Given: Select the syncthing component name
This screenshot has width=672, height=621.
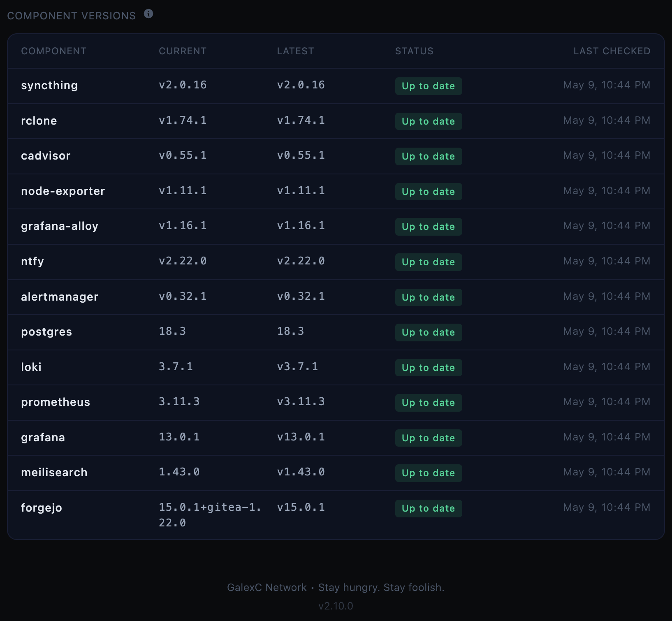Looking at the screenshot, I should click(49, 86).
